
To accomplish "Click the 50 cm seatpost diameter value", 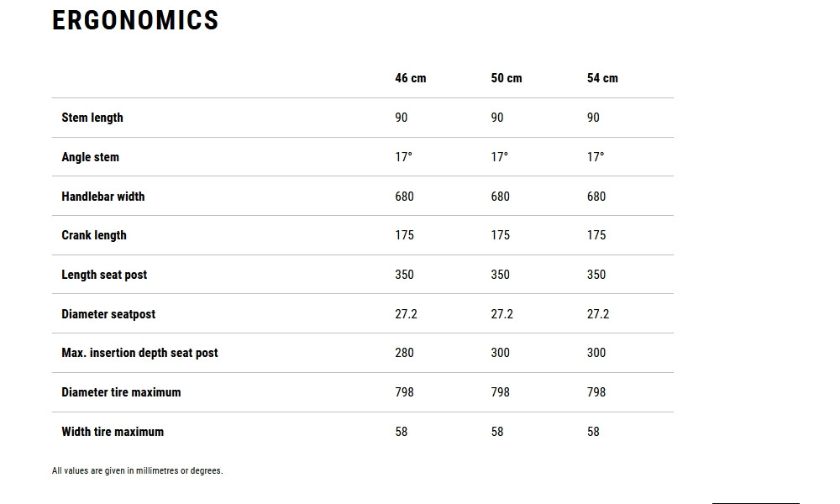I will tap(501, 314).
